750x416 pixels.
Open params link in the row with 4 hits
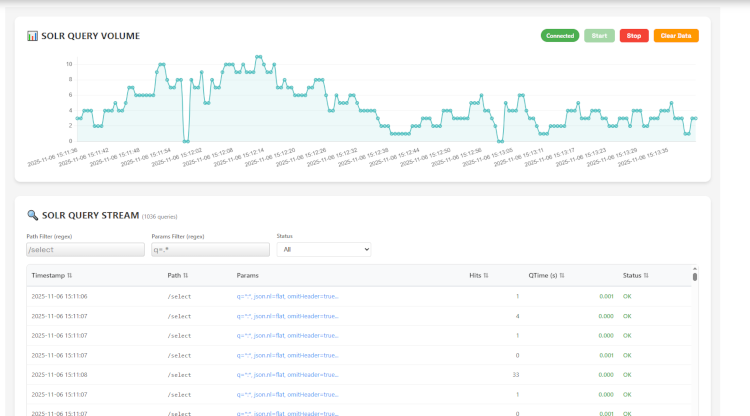point(287,316)
